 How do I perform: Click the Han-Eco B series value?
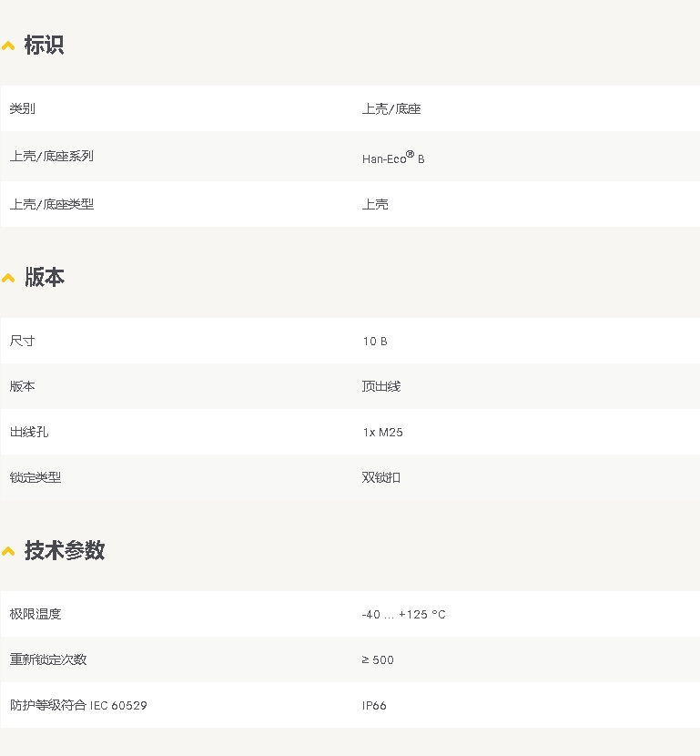pyautogui.click(x=393, y=158)
